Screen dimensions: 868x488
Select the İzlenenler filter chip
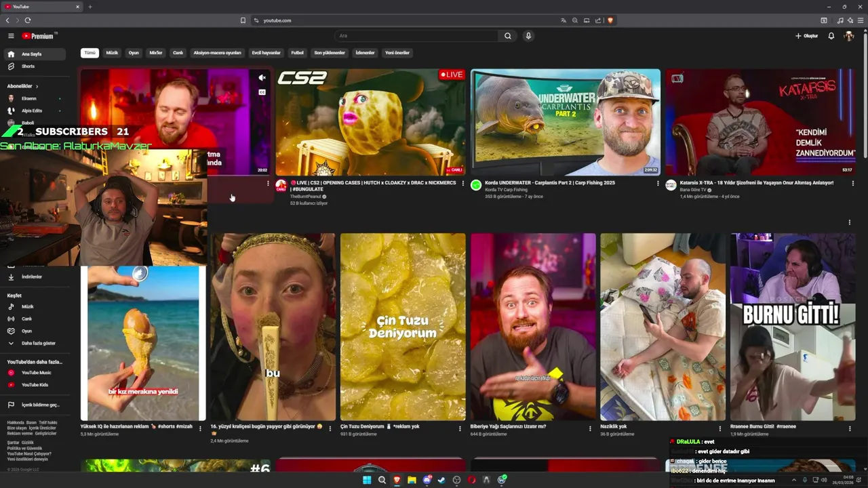(x=365, y=53)
